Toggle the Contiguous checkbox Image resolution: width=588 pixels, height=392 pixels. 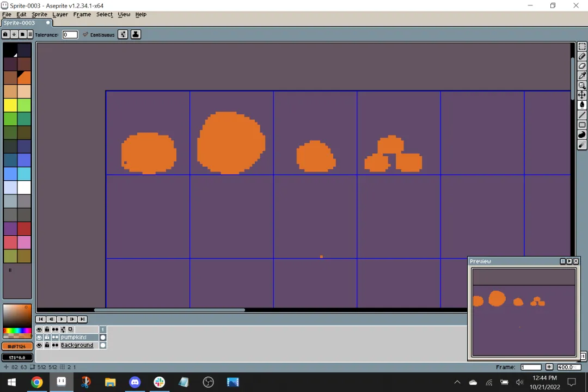(85, 34)
